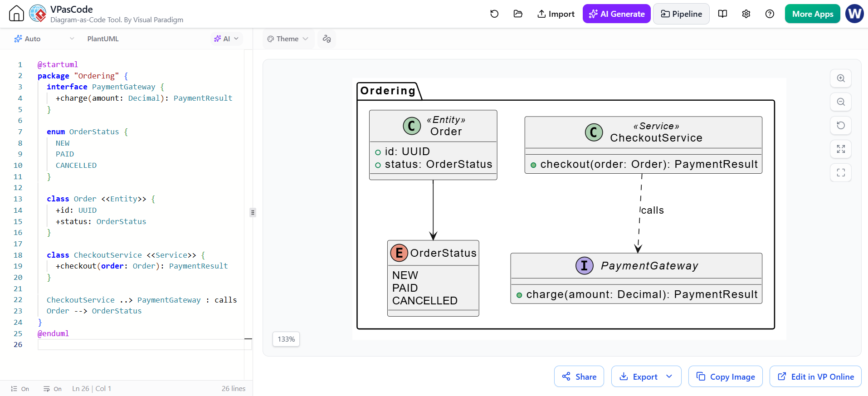Fit diagram to view with expand arrows icon
The image size is (868, 396).
[841, 149]
